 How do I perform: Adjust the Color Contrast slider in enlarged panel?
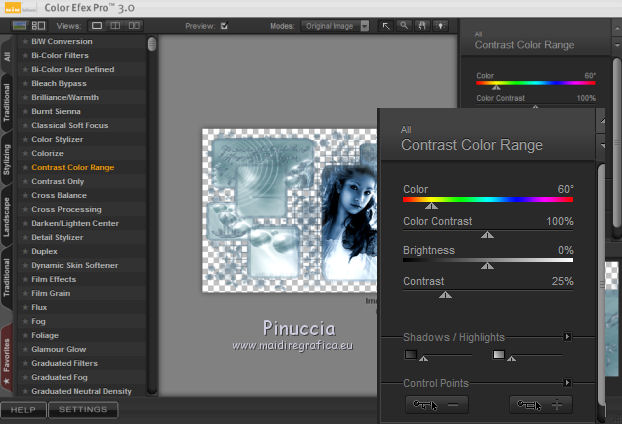point(487,235)
